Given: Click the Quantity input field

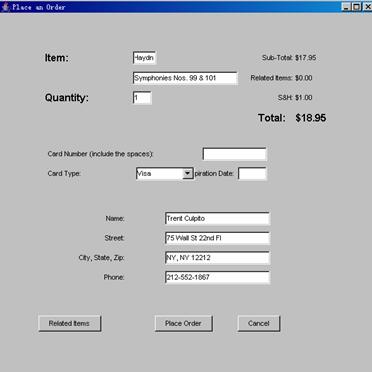Looking at the screenshot, I should (x=142, y=98).
